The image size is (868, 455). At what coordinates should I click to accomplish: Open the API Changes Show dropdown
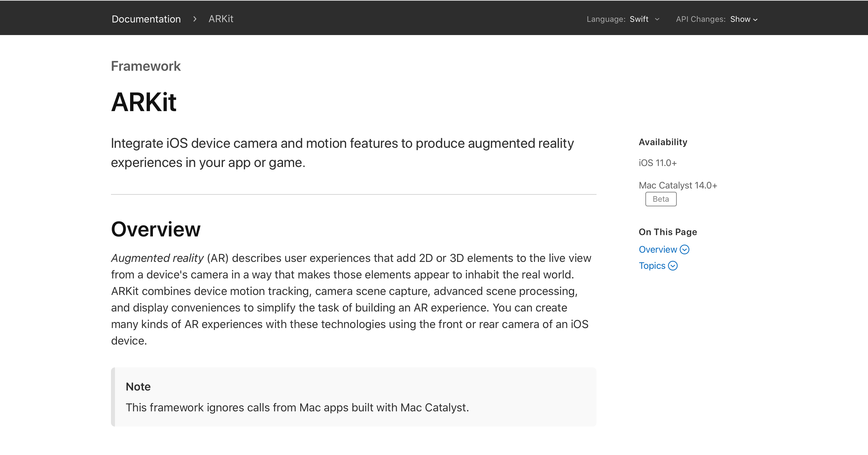click(x=740, y=19)
